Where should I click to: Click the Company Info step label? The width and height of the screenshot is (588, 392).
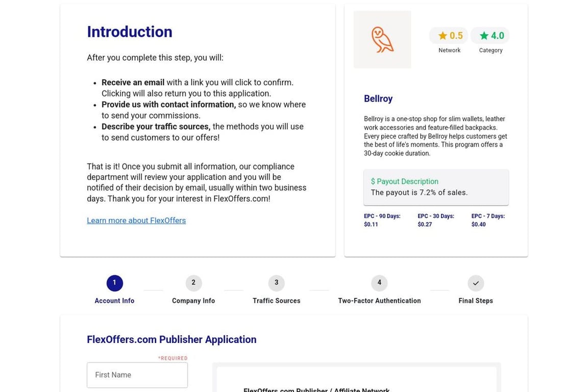pyautogui.click(x=193, y=301)
